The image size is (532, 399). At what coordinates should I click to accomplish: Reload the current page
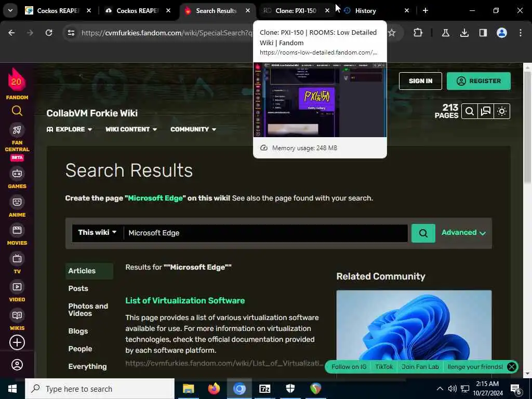49,33
